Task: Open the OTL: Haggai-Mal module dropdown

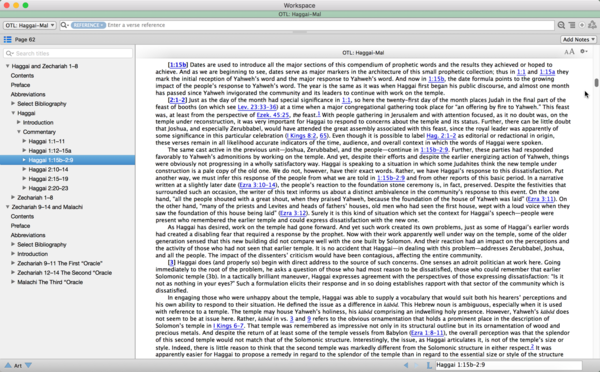Action: coord(30,25)
